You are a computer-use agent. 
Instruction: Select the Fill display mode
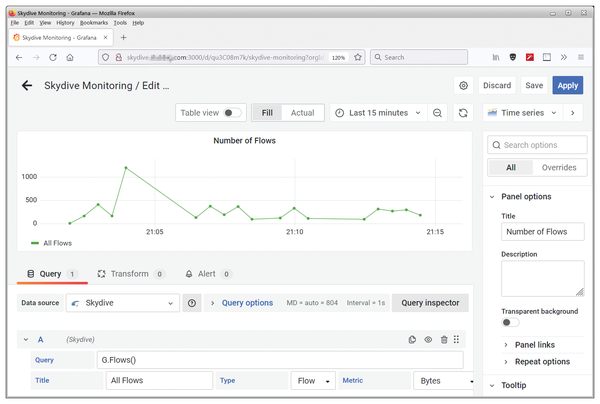point(267,113)
